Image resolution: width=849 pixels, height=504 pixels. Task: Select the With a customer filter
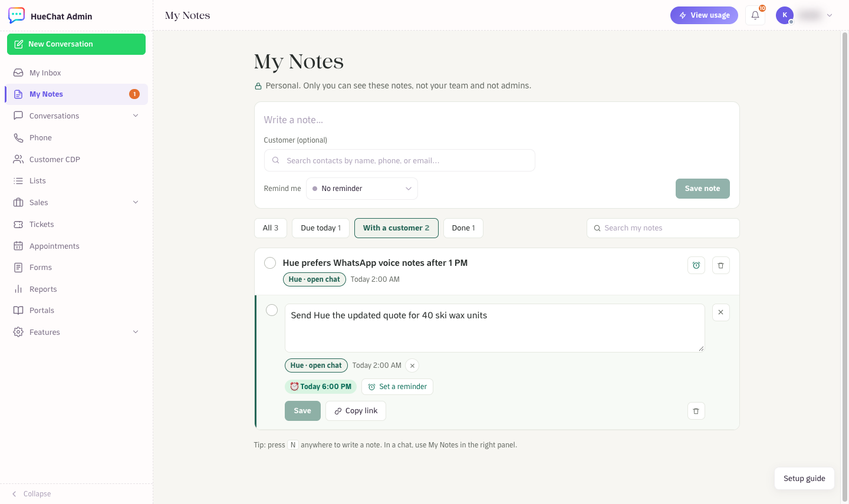pyautogui.click(x=396, y=228)
